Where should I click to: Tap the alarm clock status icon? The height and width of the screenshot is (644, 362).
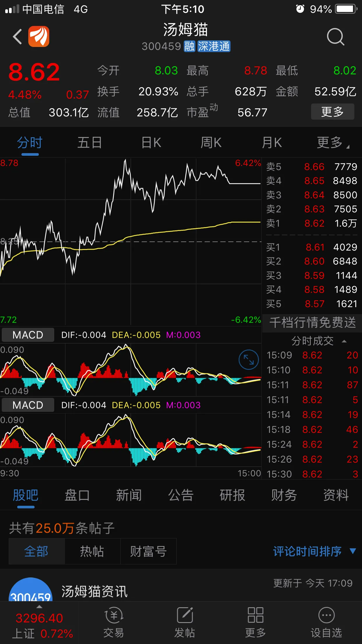[300, 9]
